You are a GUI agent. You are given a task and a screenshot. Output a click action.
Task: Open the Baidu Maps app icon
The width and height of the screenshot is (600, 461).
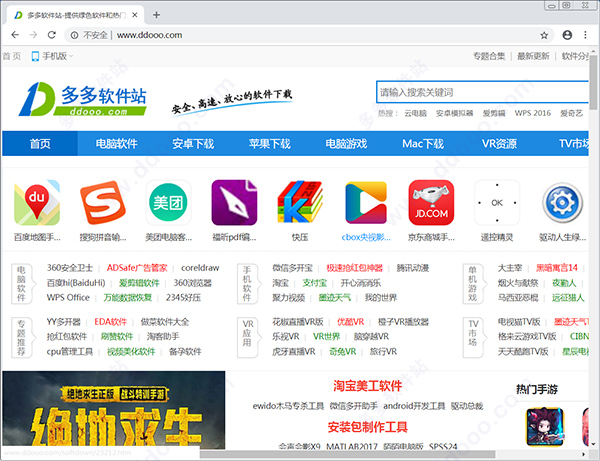[37, 202]
